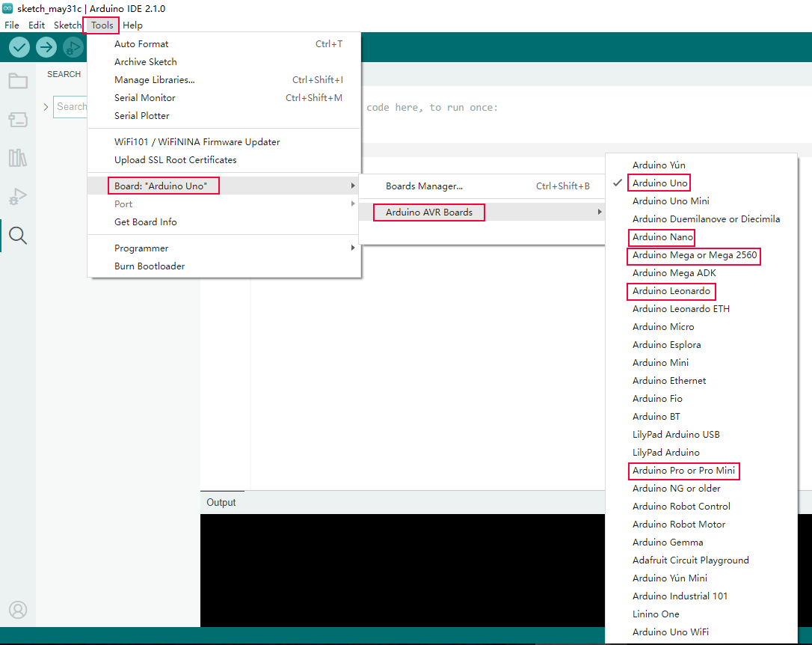The image size is (812, 645).
Task: Open the Boards Manager sidebar icon
Action: [18, 120]
